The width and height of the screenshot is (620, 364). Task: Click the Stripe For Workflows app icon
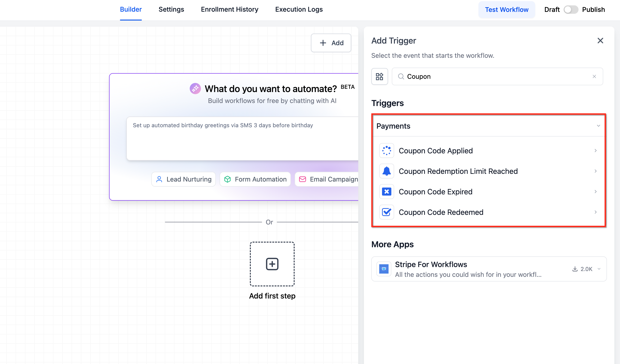point(384,269)
